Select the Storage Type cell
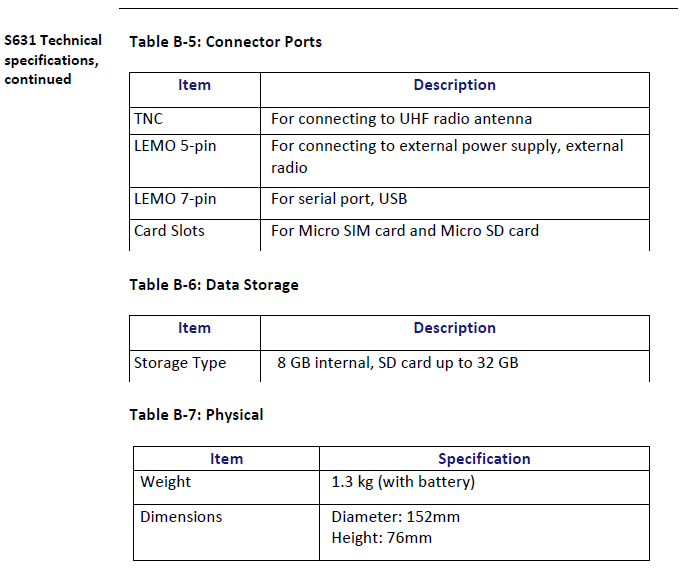Image resolution: width=684 pixels, height=573 pixels. 180,363
